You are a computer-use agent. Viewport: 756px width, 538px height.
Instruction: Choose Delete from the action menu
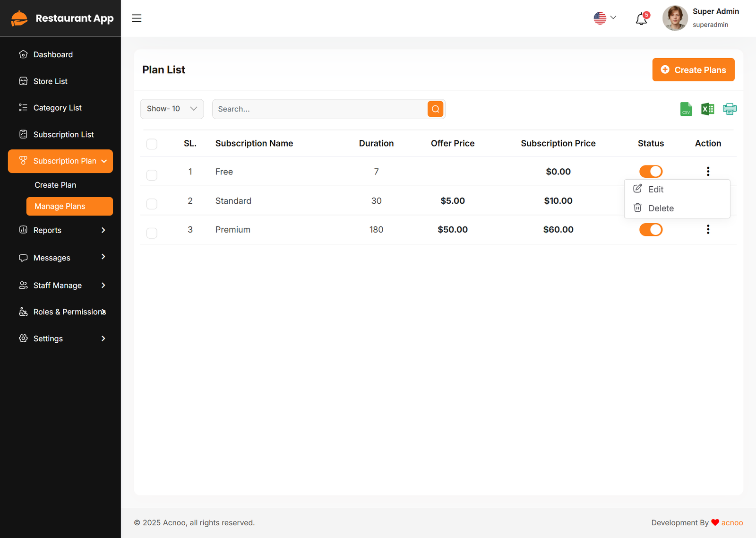click(660, 208)
